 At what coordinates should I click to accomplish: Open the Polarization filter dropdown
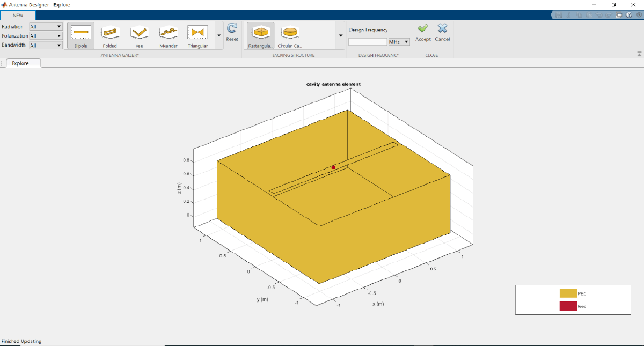pos(46,36)
